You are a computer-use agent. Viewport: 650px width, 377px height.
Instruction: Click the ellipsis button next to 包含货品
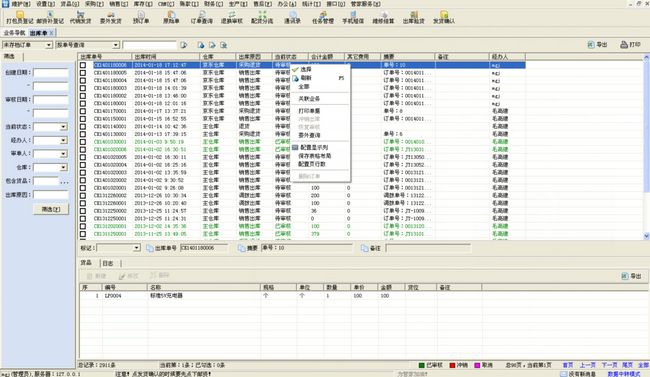(64, 182)
